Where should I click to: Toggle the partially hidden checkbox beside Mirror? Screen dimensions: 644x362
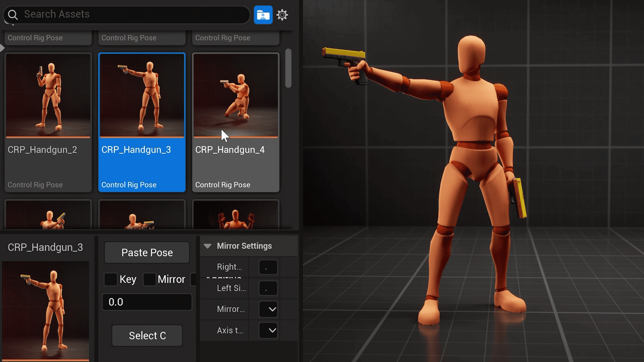(x=194, y=279)
